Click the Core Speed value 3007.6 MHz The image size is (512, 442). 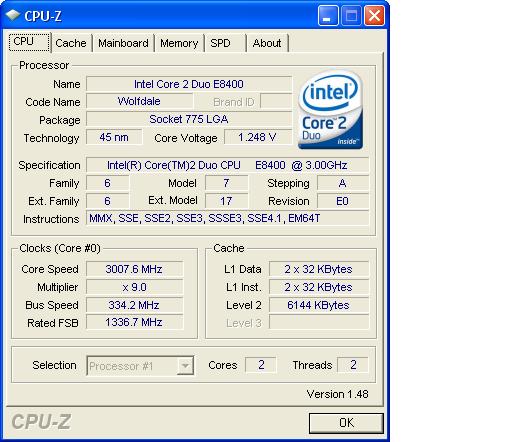tap(134, 269)
